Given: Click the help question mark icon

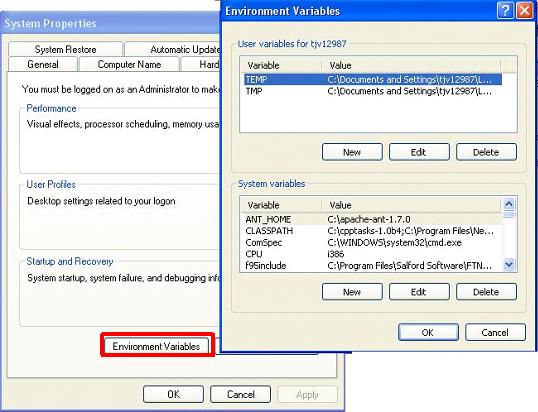Looking at the screenshot, I should coord(505,11).
